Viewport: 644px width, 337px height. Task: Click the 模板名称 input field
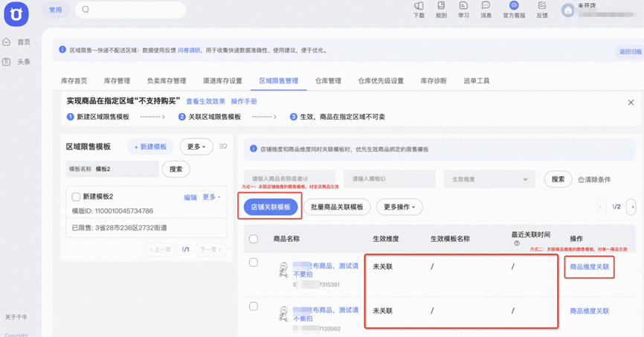click(x=112, y=169)
